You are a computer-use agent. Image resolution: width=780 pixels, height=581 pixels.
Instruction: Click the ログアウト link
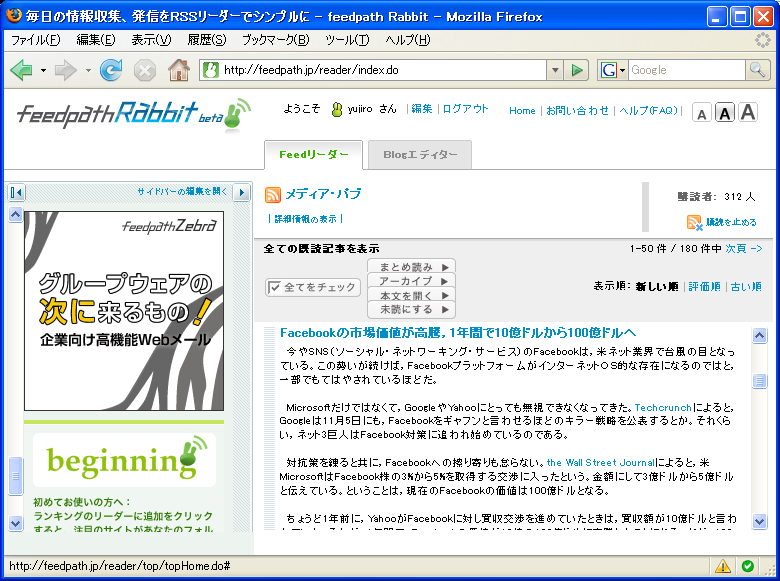coord(466,109)
